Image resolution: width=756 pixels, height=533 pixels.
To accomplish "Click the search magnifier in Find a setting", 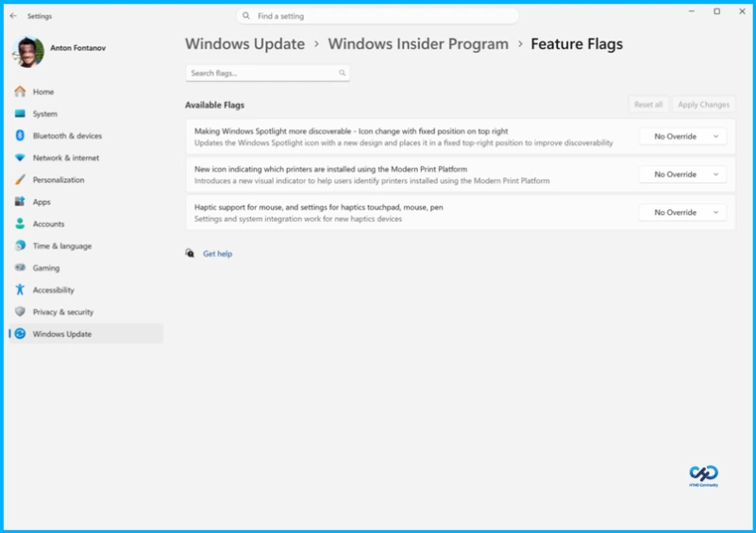I will click(x=246, y=16).
